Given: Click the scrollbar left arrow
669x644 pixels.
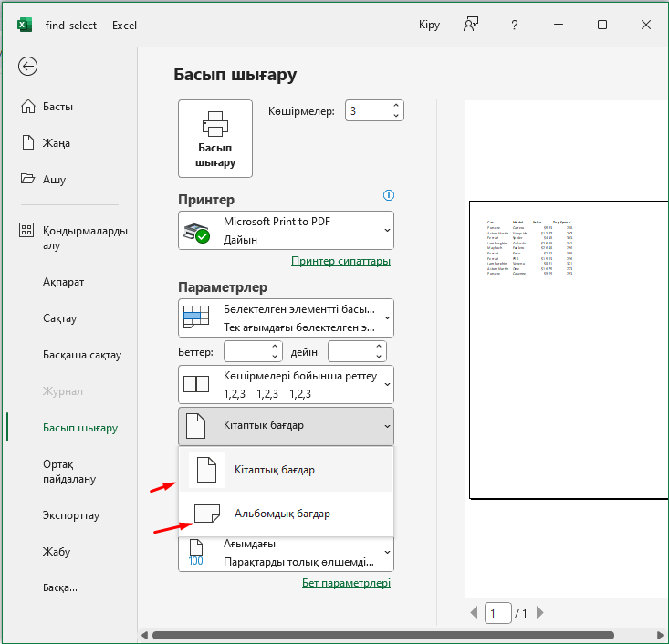Looking at the screenshot, I should (144, 636).
